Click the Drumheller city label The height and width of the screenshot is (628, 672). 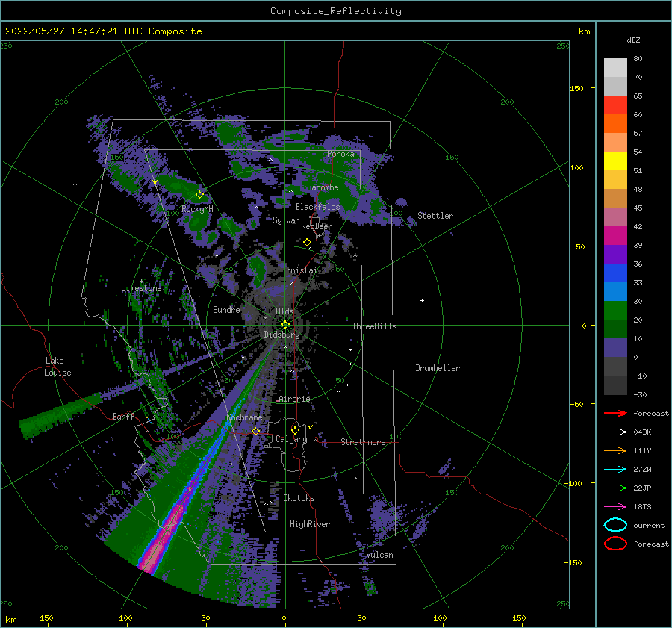tap(438, 368)
